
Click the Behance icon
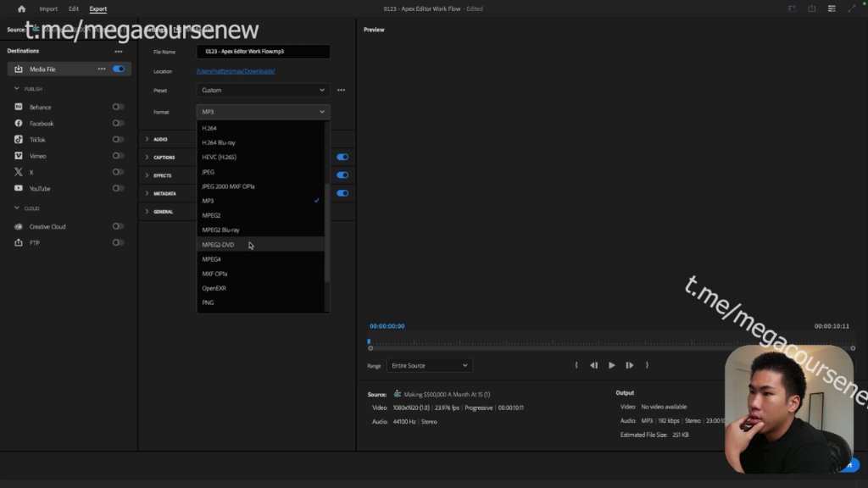point(19,107)
